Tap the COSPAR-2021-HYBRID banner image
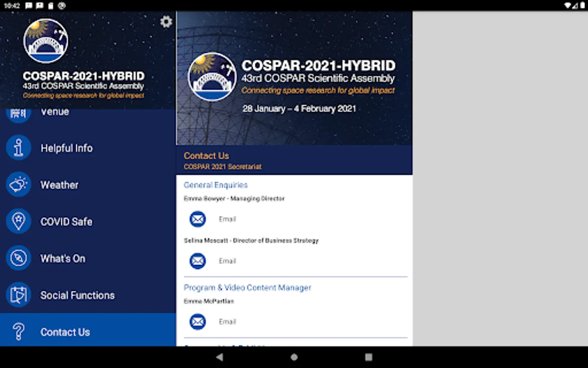This screenshot has width=588, height=368. [x=294, y=79]
